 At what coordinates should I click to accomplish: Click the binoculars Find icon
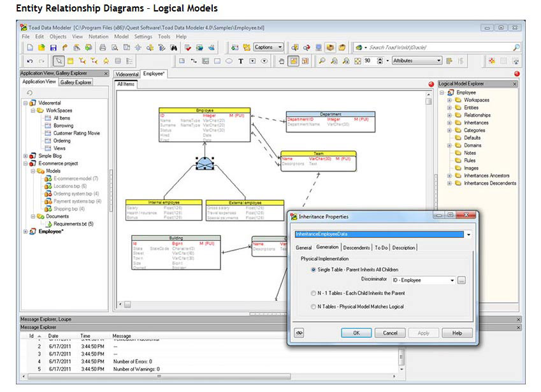coord(173,48)
